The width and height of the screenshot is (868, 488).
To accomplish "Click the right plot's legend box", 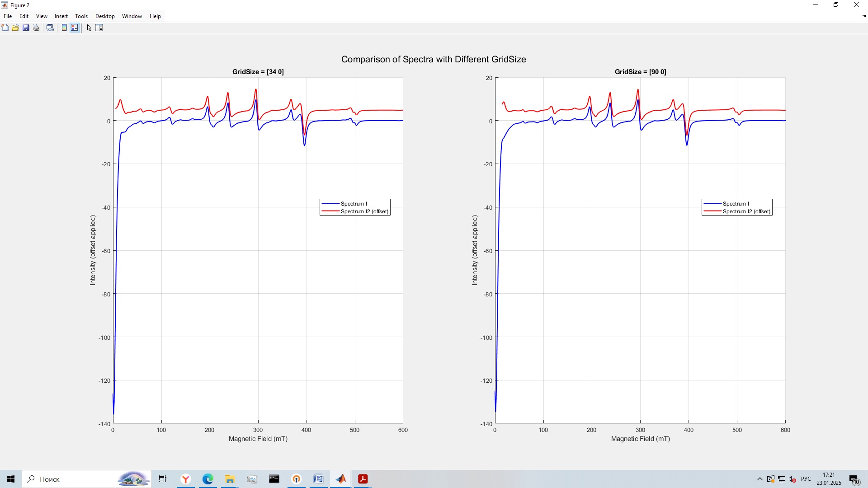I will [737, 207].
